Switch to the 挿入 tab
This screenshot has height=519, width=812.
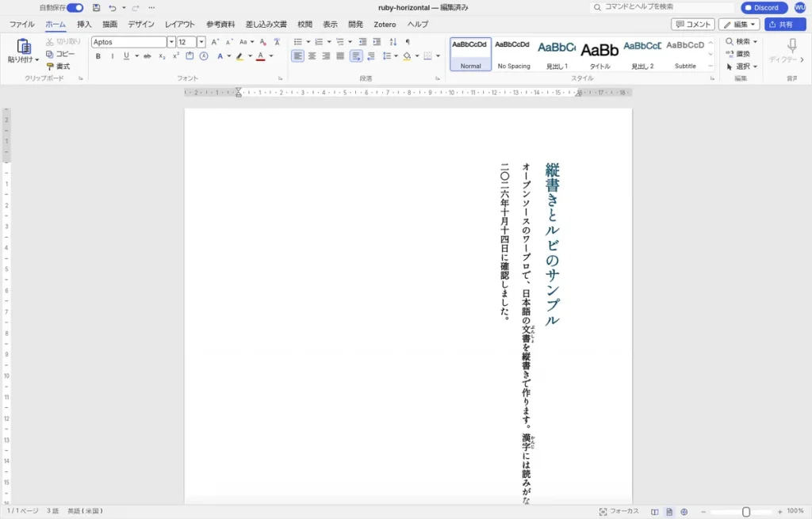click(84, 25)
